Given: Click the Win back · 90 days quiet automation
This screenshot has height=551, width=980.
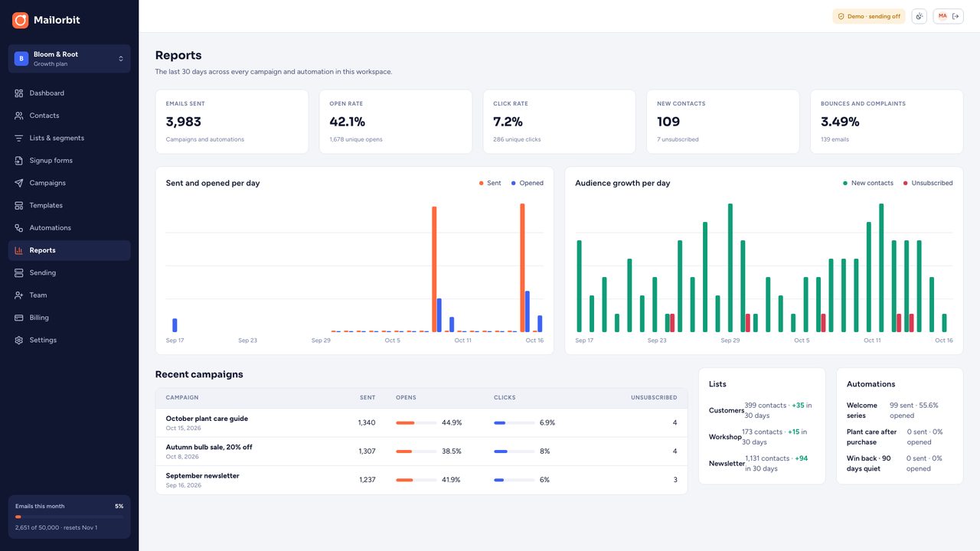Looking at the screenshot, I should click(900, 464).
